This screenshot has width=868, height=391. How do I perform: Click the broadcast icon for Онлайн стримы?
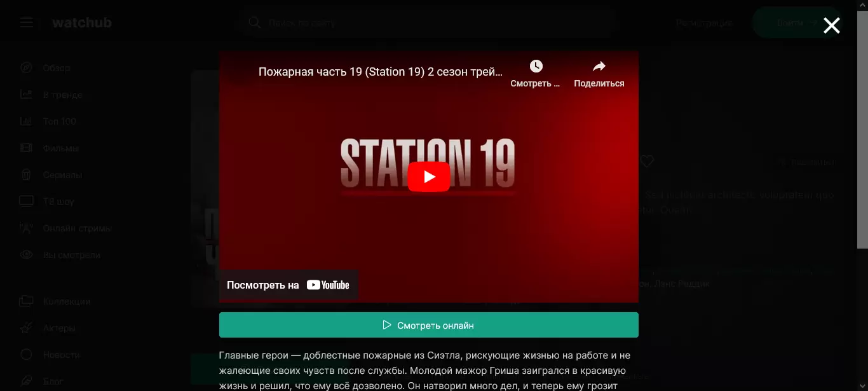pyautogui.click(x=26, y=228)
